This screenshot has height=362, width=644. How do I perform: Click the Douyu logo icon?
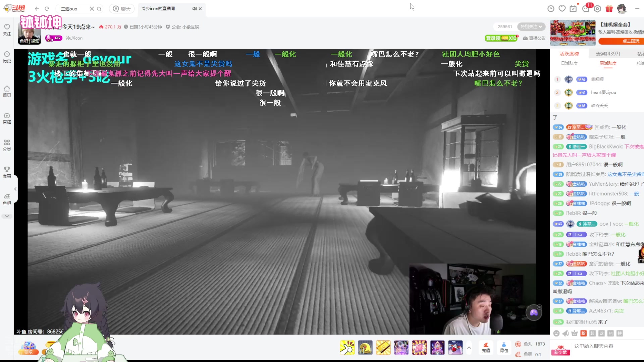click(14, 8)
